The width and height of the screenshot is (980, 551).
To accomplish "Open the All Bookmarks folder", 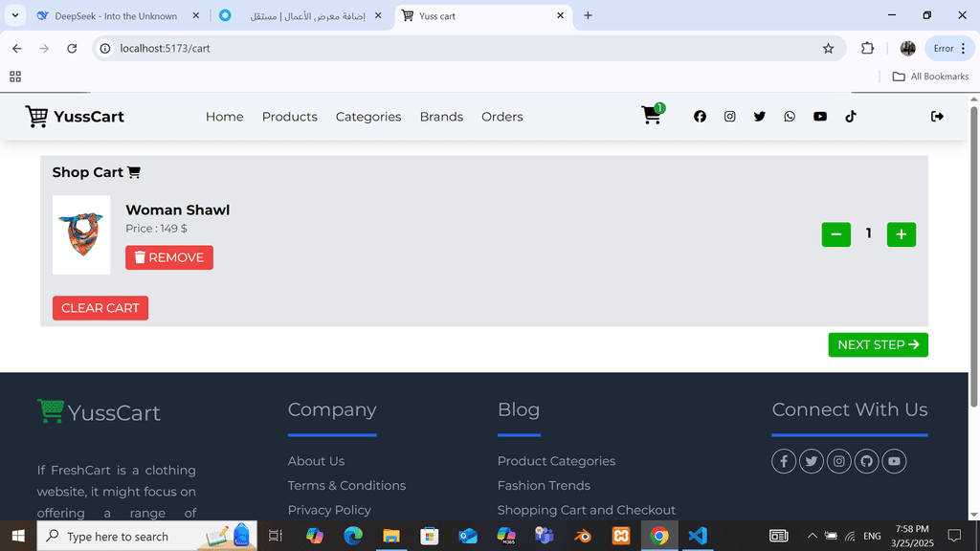I will [930, 77].
